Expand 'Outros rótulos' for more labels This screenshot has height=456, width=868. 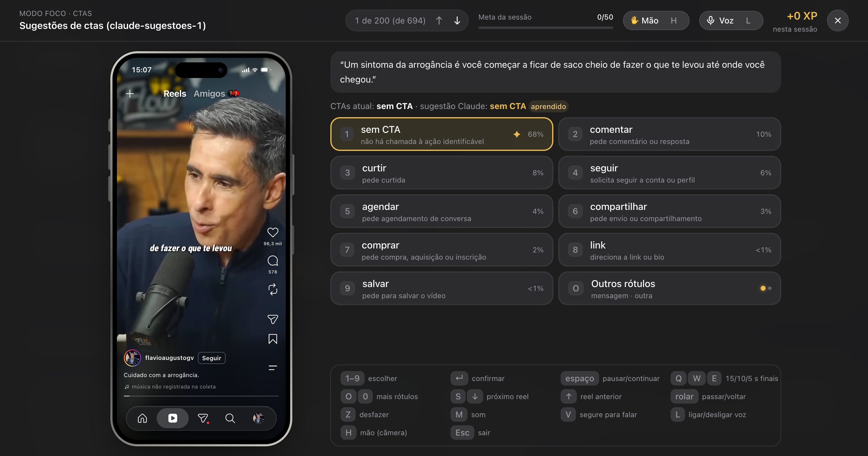[x=669, y=288]
